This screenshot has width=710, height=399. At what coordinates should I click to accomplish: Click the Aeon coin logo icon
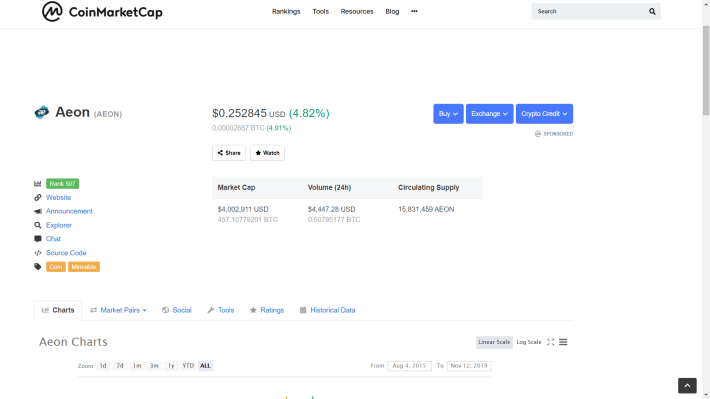pyautogui.click(x=42, y=112)
